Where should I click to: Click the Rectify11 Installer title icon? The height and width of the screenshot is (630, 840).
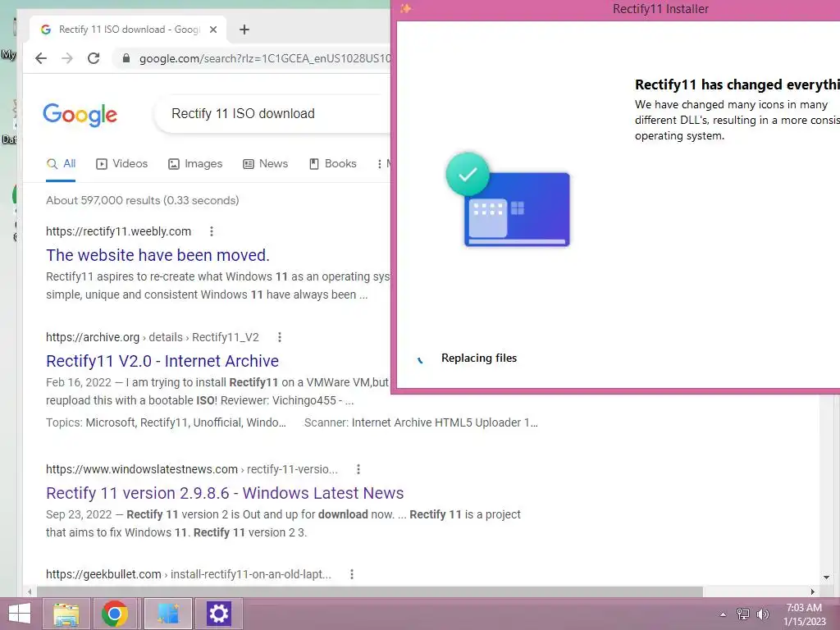pos(405,8)
